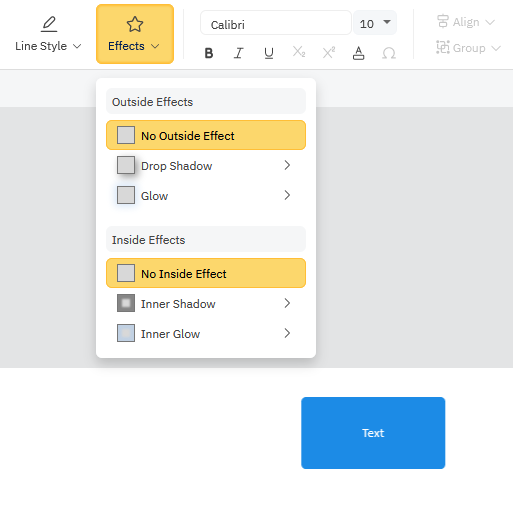Click the Effects star icon
Viewport: 513px width, 509px height.
(x=135, y=24)
